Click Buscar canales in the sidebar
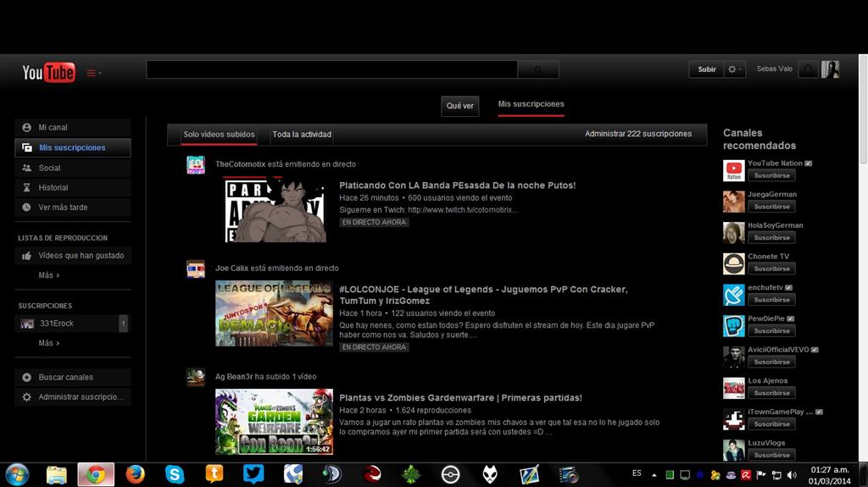 (73, 378)
